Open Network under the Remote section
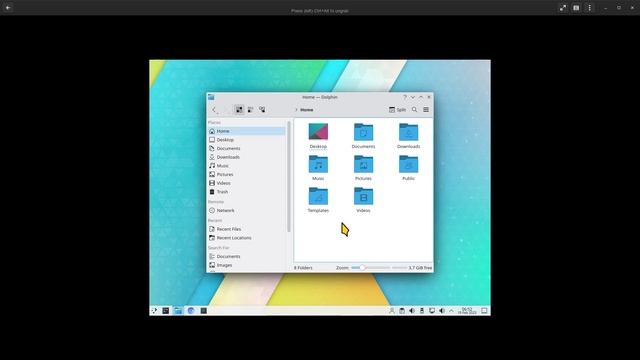 [247, 210]
